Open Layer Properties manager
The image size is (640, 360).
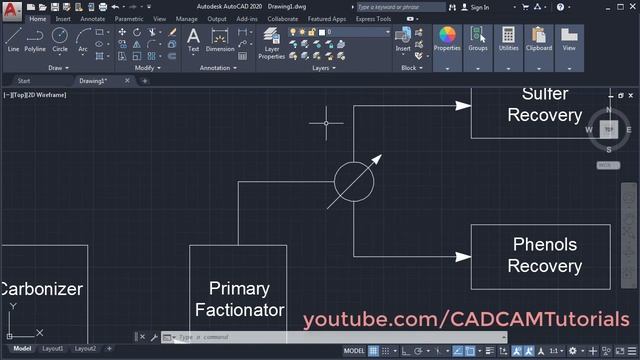coord(271,43)
